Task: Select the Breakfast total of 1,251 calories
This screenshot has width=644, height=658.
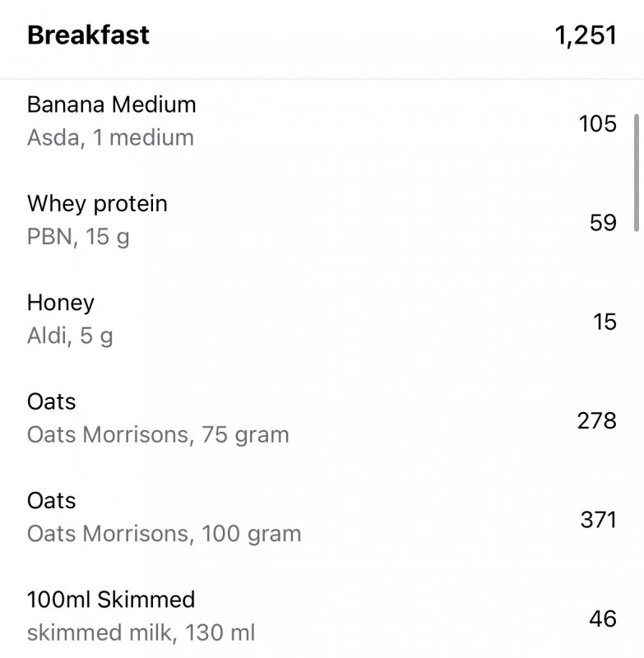Action: coord(586,35)
